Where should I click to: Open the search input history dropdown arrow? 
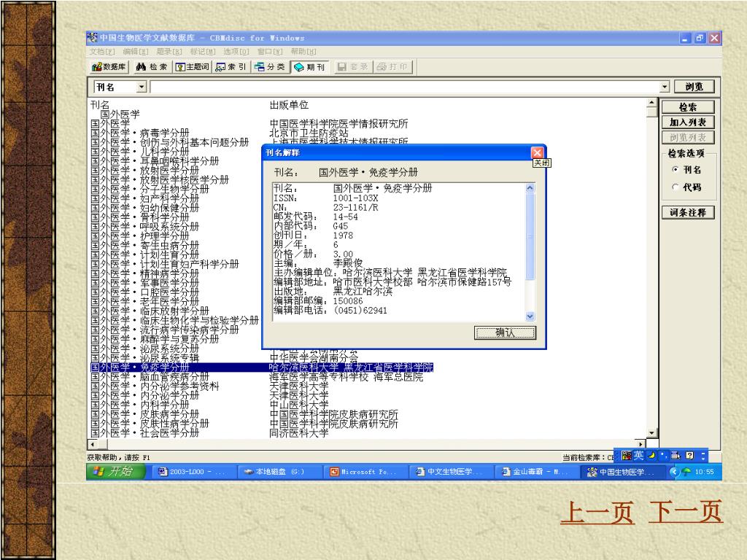[x=665, y=87]
